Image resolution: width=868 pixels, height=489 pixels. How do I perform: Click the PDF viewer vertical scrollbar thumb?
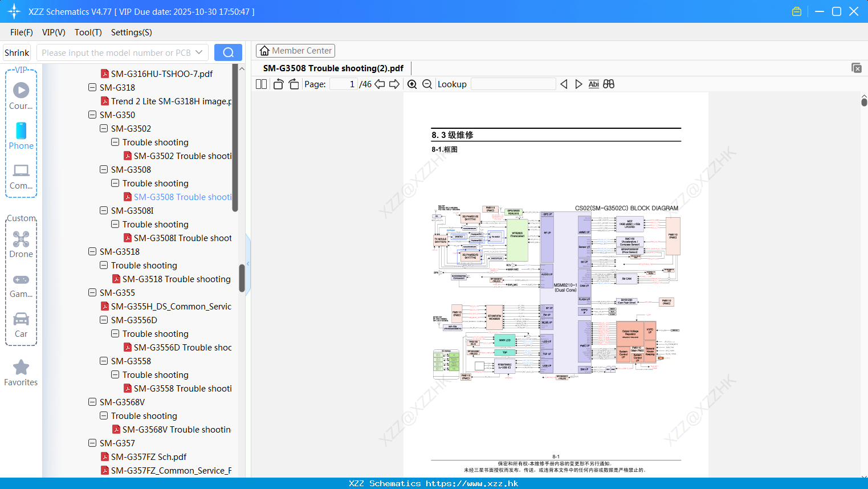tap(864, 101)
